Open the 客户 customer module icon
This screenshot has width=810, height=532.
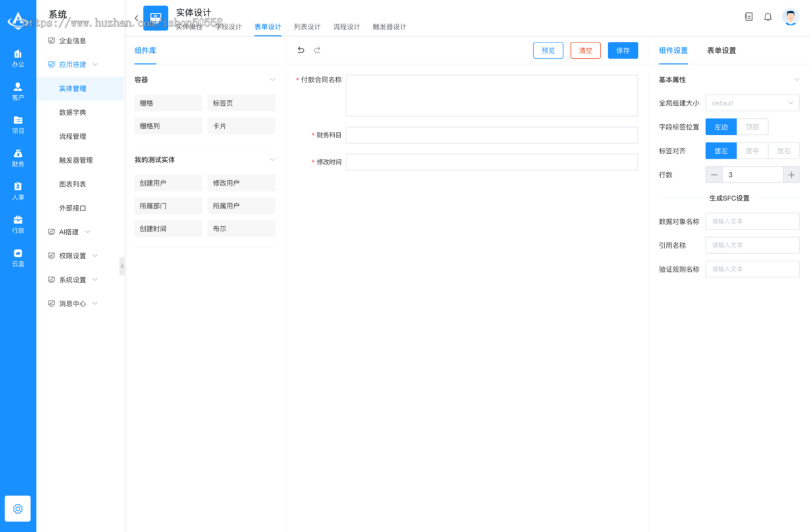18,91
